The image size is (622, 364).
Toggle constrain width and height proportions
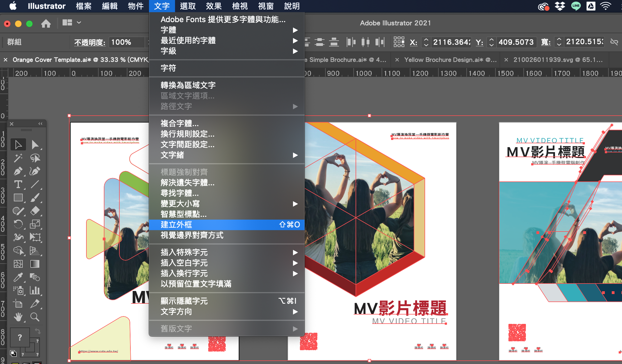[x=614, y=42]
